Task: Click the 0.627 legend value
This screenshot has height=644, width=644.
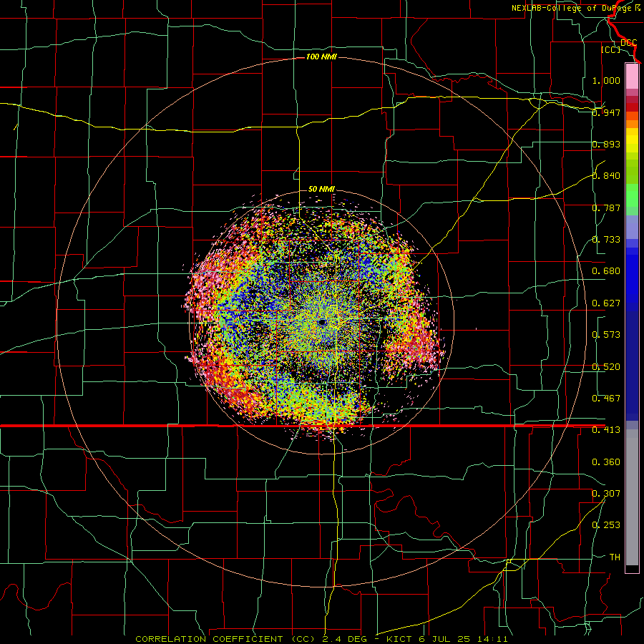Action: point(606,303)
